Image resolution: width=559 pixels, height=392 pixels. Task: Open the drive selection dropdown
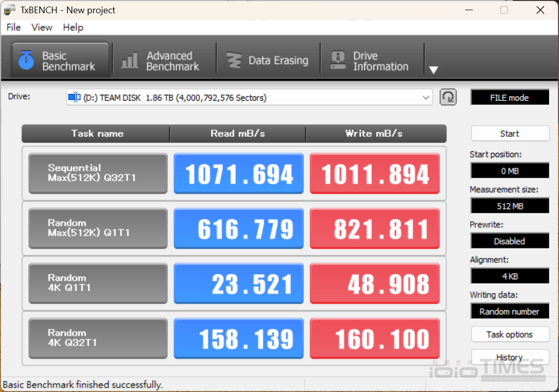[426, 97]
